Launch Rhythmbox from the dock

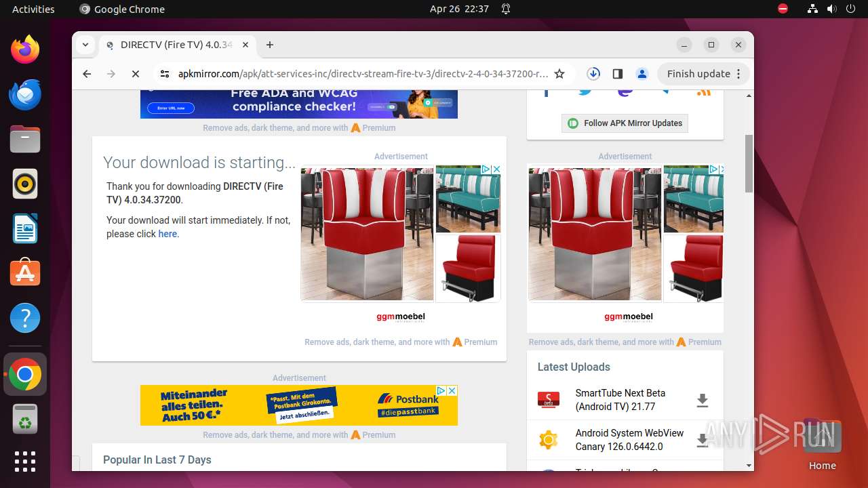[25, 184]
